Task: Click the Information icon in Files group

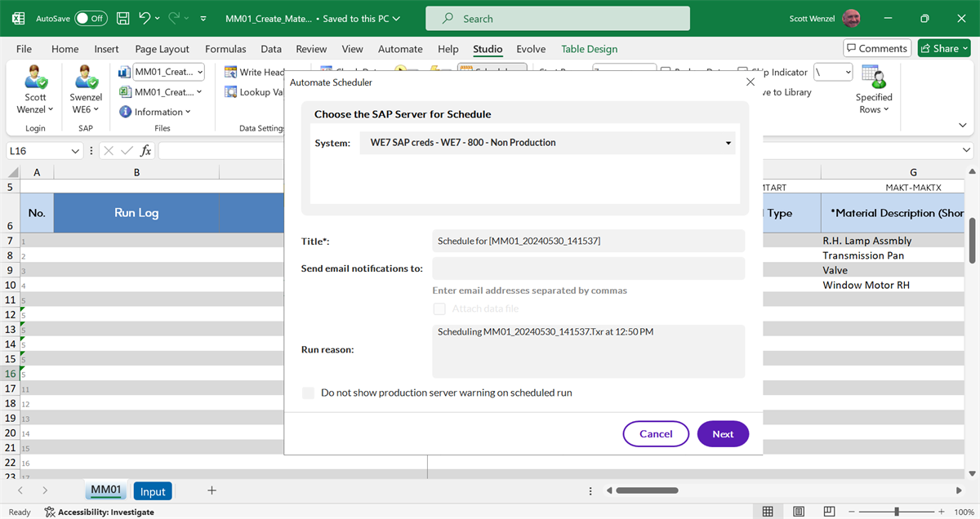Action: [x=126, y=112]
